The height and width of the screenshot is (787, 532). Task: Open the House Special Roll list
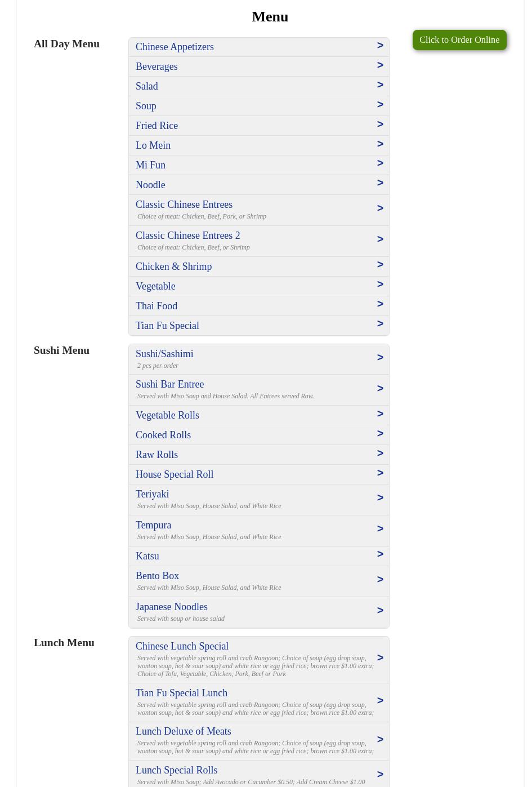tap(175, 474)
